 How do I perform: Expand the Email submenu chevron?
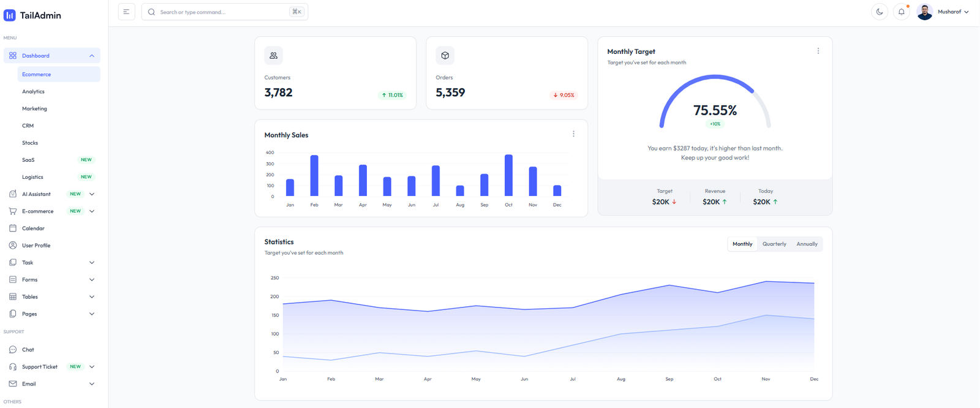click(x=92, y=384)
